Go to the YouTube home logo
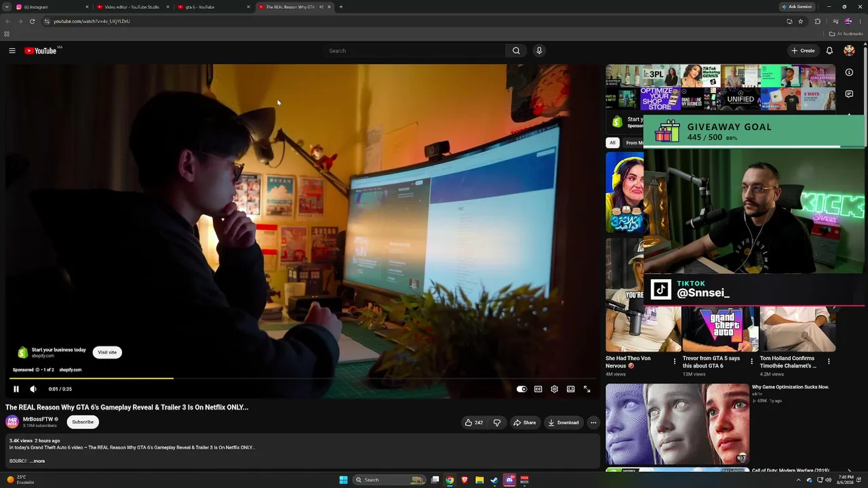 (41, 51)
